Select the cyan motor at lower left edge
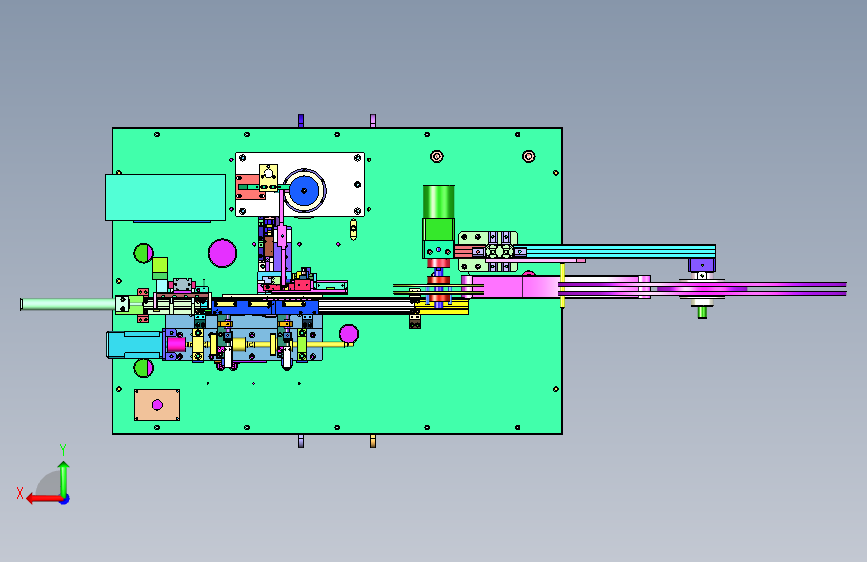Viewport: 867px width, 562px height. tap(134, 345)
